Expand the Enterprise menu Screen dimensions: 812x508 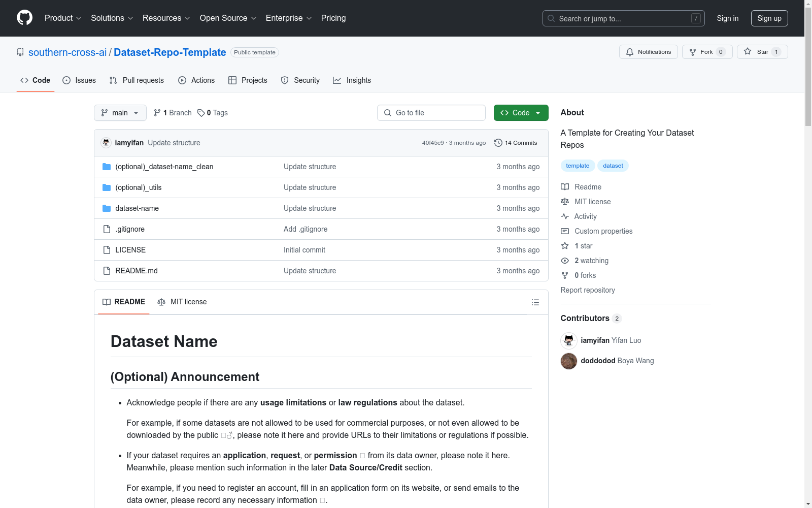(x=289, y=18)
